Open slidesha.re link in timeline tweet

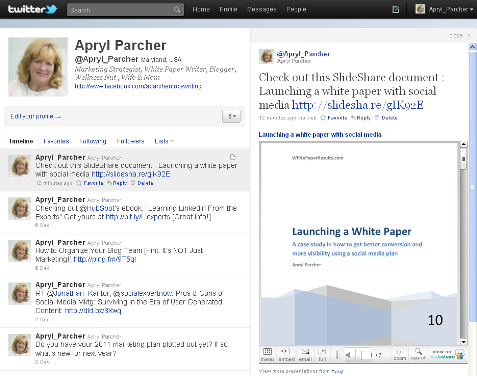(131, 174)
